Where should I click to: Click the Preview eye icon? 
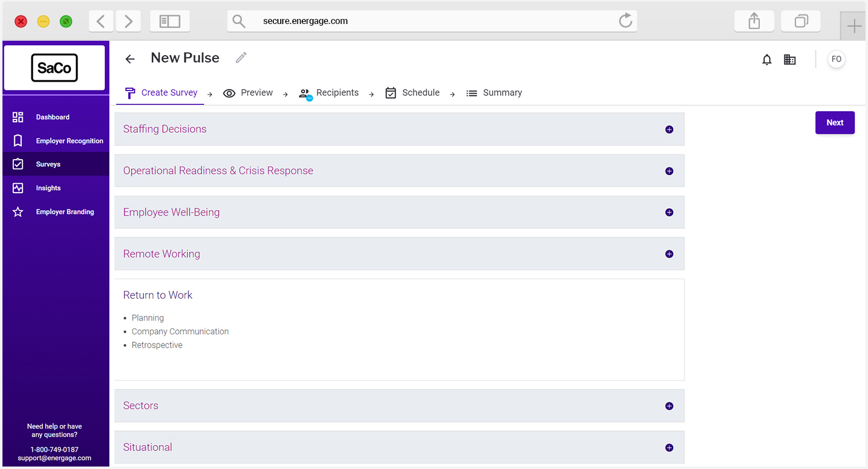coord(229,93)
